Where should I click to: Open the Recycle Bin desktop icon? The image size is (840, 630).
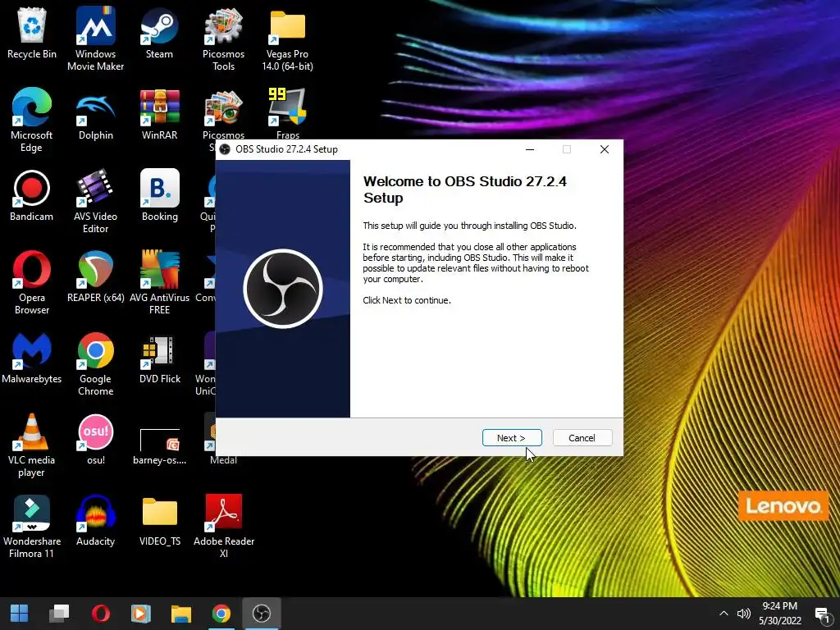click(x=32, y=33)
